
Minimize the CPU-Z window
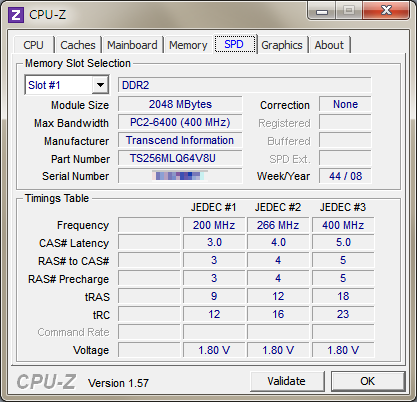(322, 11)
